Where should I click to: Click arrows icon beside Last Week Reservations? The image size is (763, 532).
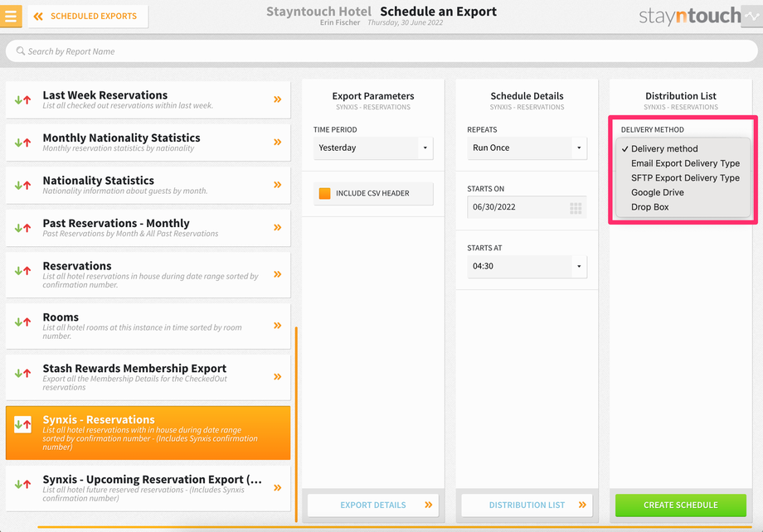tap(23, 99)
